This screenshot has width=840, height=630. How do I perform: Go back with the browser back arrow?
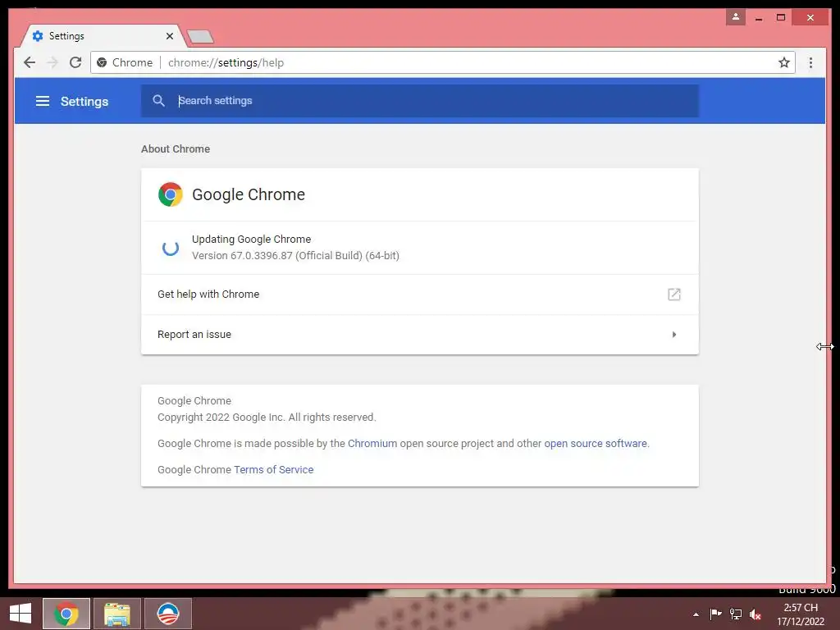tap(30, 62)
